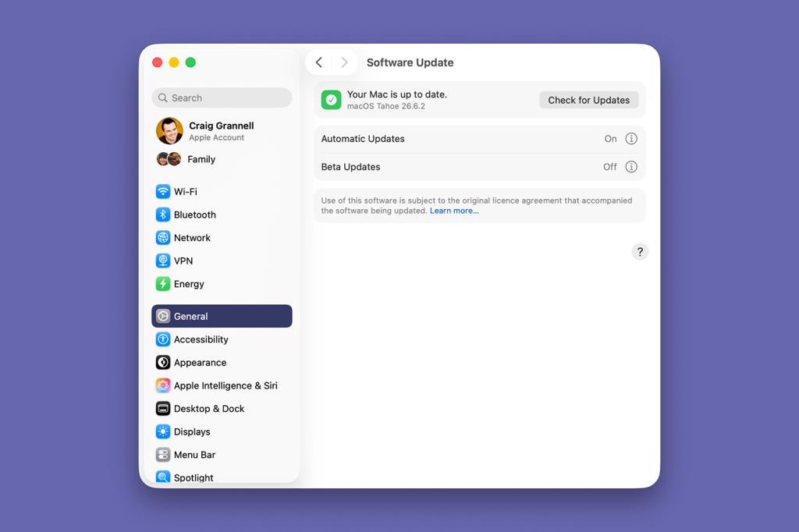Screen dimensions: 799x532
Task: Click 'Your Mac is up to date.' text
Action: tap(397, 94)
